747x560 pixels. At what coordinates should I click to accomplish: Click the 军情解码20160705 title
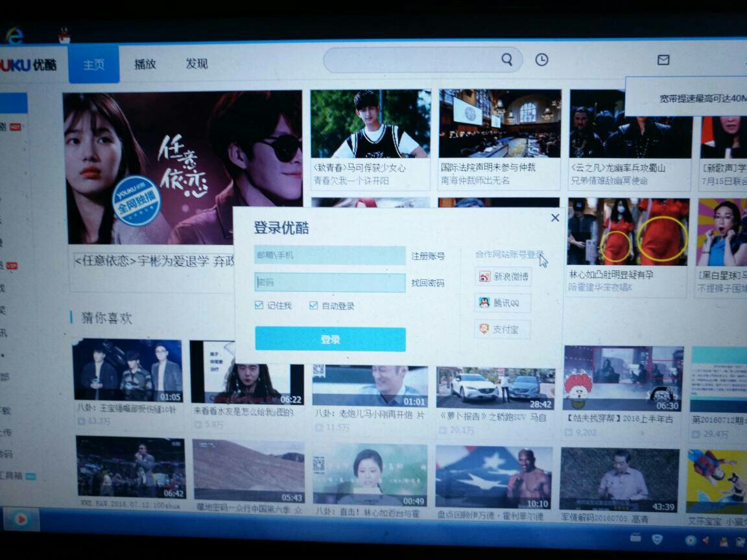pyautogui.click(x=605, y=518)
